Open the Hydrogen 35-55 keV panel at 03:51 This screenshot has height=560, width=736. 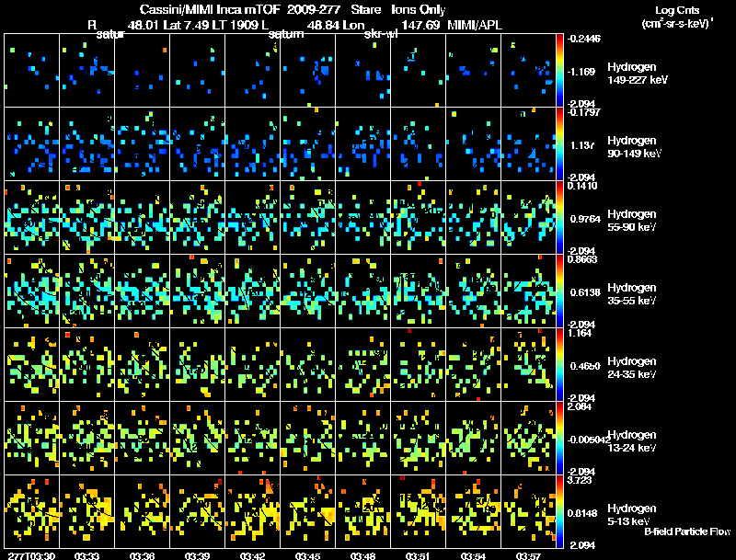click(418, 291)
